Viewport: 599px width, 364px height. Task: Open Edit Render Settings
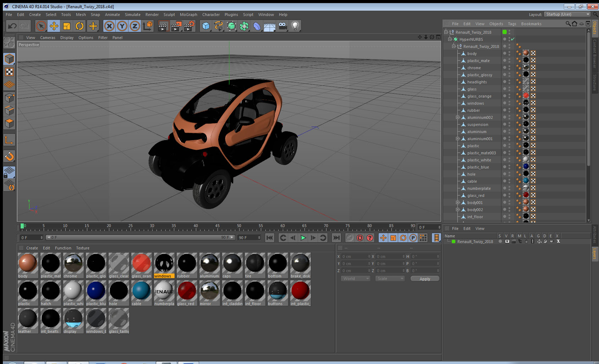(x=189, y=26)
